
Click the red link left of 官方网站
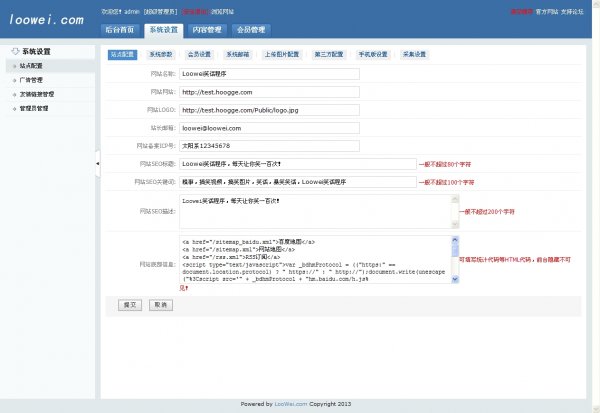(x=522, y=12)
